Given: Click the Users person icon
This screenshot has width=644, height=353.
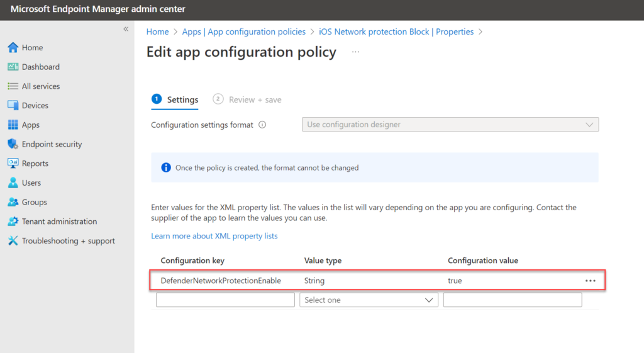Looking at the screenshot, I should 13,182.
